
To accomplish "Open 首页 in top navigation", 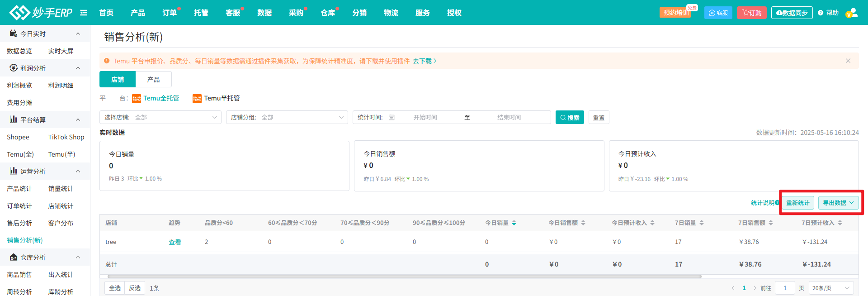I will (x=106, y=13).
